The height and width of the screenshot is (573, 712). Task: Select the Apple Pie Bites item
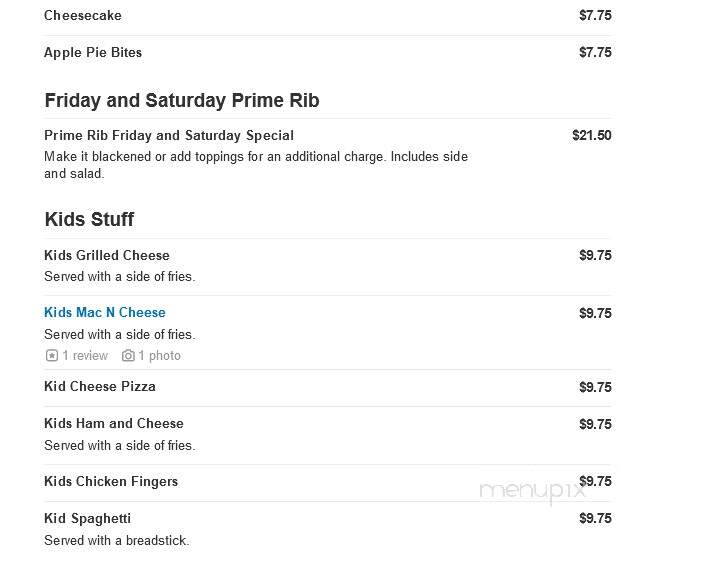[x=93, y=53]
